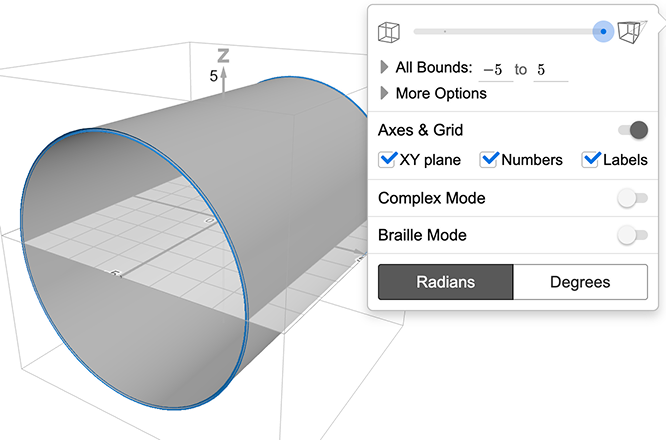Uncheck the XY plane checkbox
666x440 pixels.
click(x=388, y=159)
